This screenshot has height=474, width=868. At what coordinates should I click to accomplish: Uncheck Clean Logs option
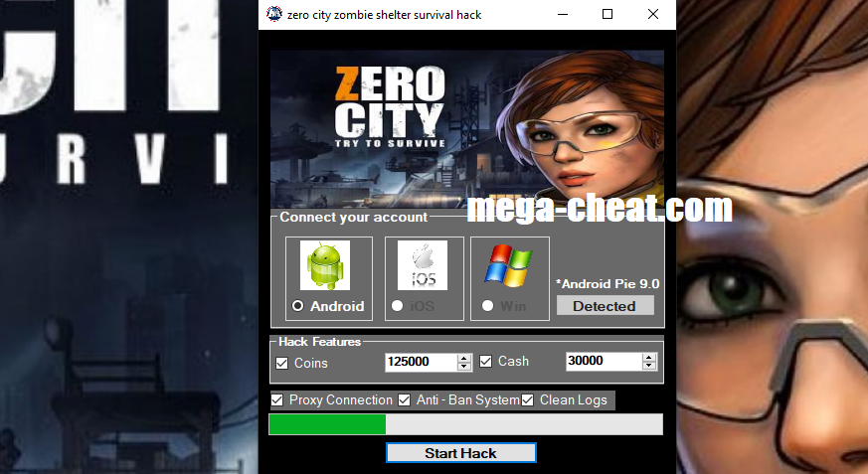click(x=528, y=399)
